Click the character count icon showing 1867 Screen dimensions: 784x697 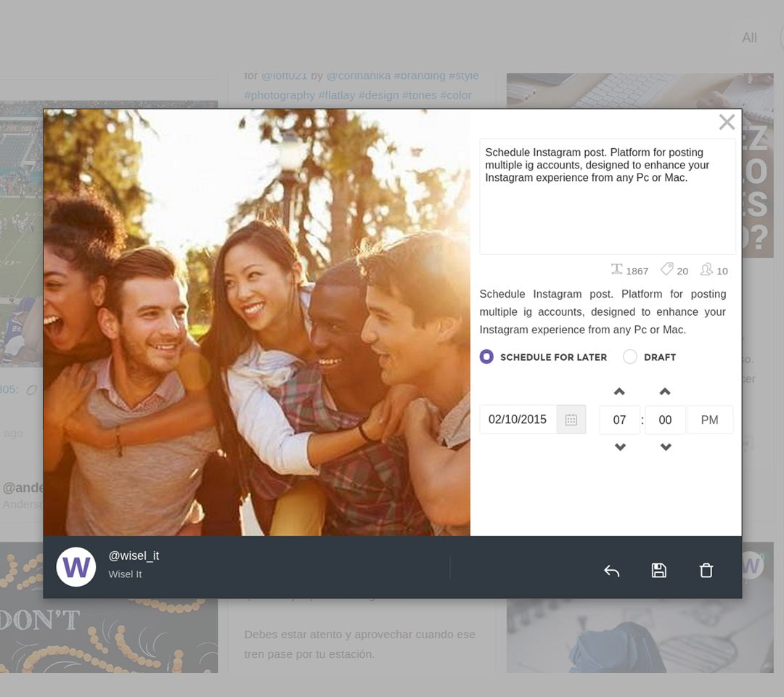[618, 269]
